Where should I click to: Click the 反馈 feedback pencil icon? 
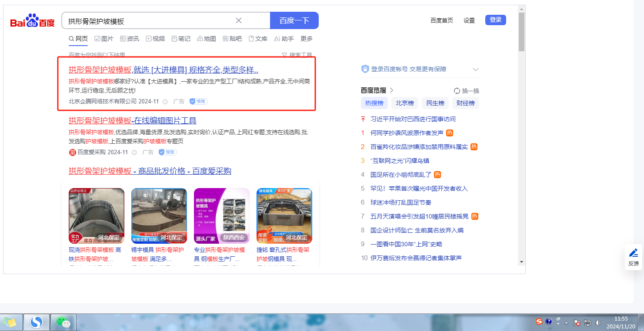[x=634, y=253]
